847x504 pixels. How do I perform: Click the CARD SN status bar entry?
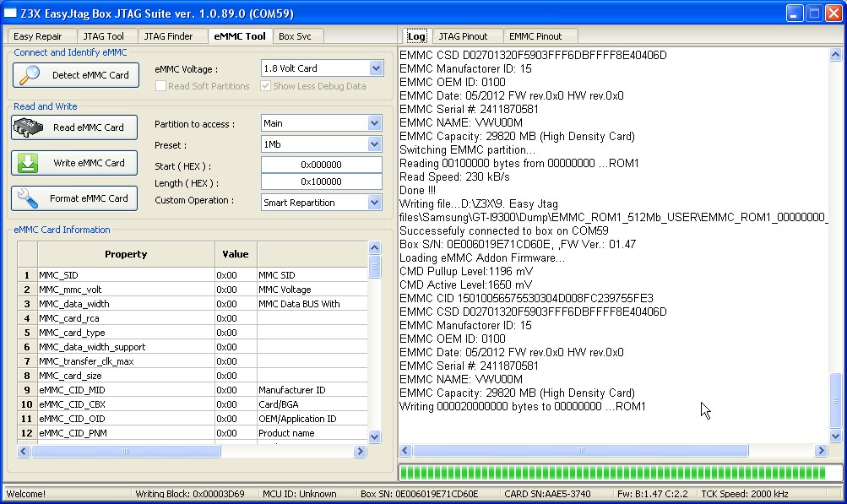tap(547, 494)
